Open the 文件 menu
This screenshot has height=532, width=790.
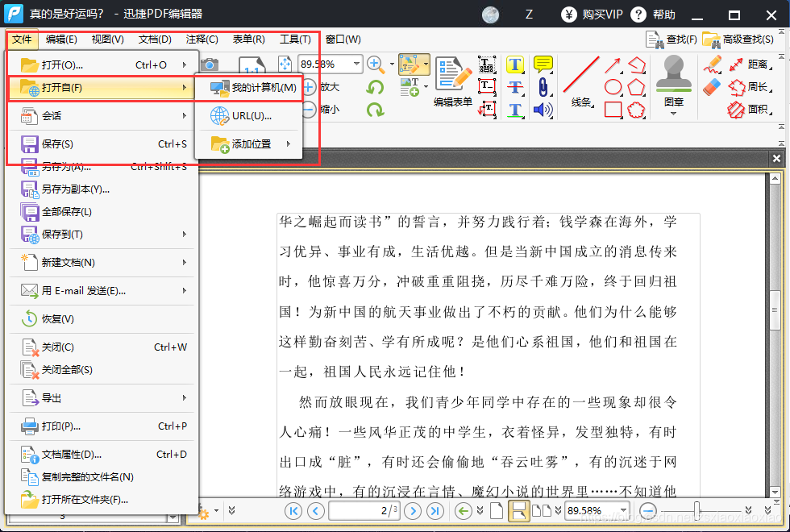click(x=23, y=39)
